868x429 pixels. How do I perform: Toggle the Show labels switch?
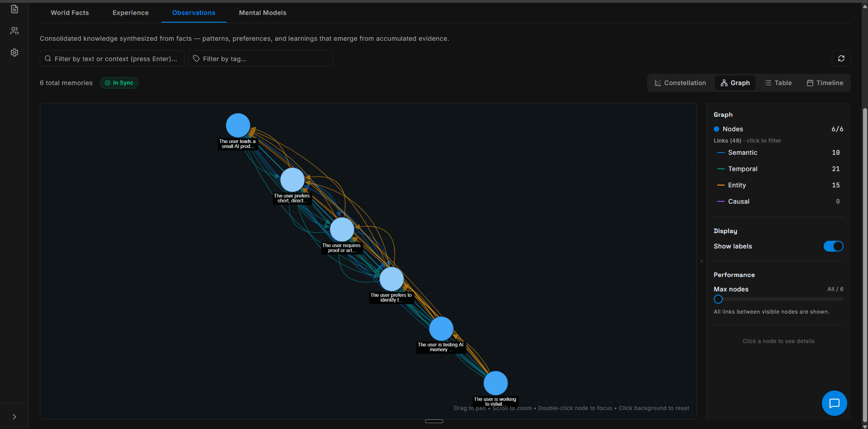pyautogui.click(x=833, y=246)
